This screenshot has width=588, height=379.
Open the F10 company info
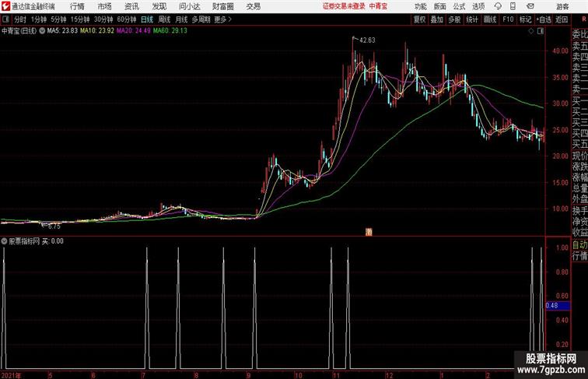(x=508, y=19)
